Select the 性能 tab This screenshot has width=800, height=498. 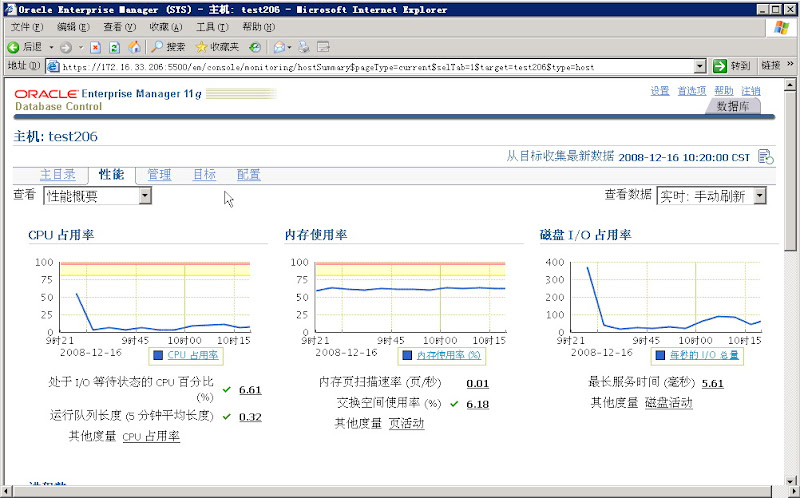tap(111, 175)
